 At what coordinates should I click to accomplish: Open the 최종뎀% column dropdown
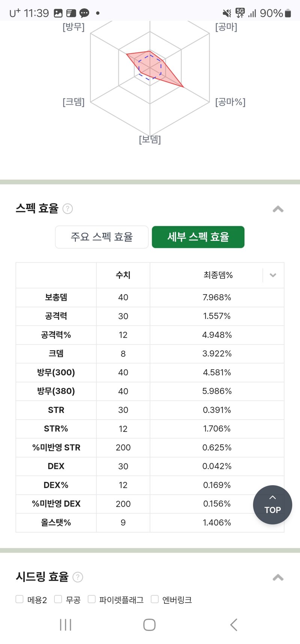(x=273, y=275)
